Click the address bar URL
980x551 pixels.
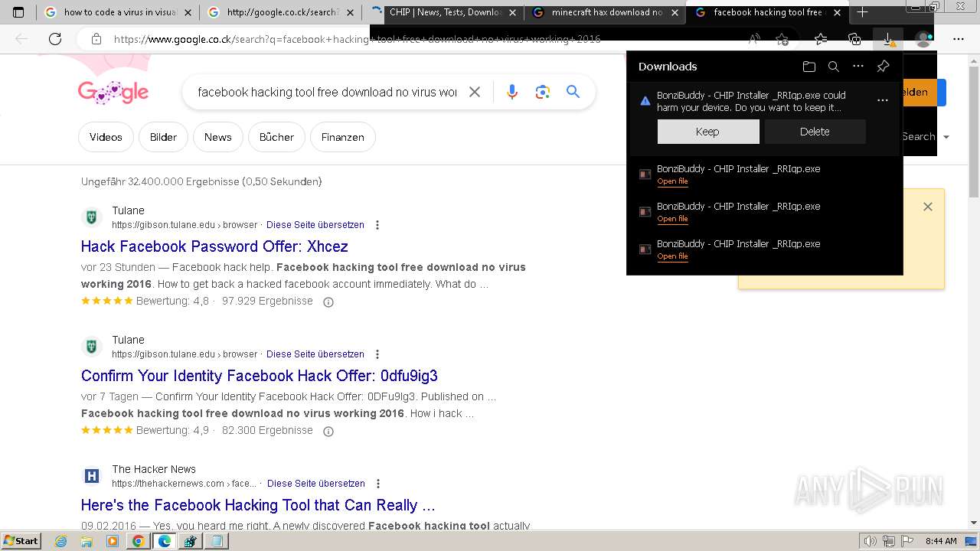[357, 39]
